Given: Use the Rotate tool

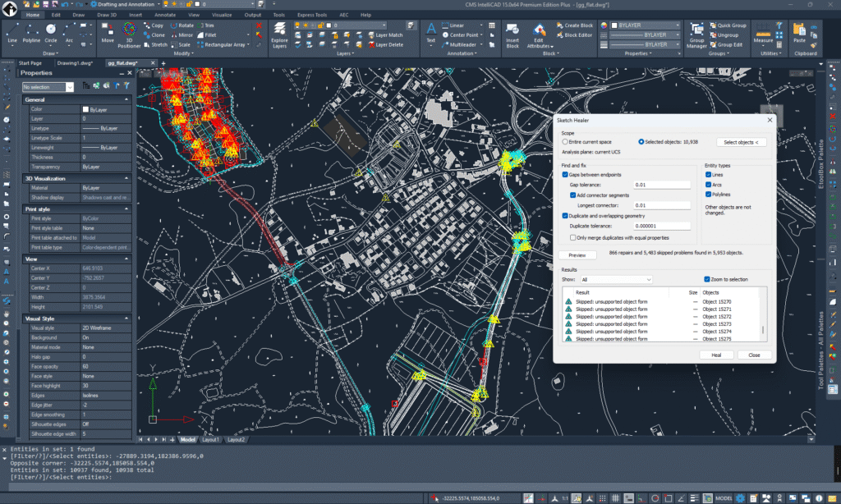Looking at the screenshot, I should point(182,25).
